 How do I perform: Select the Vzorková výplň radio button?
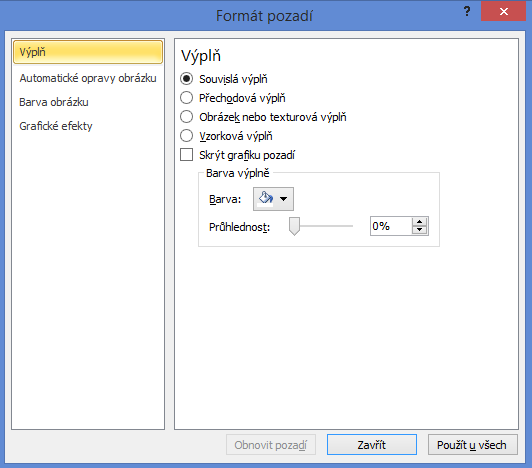point(187,136)
